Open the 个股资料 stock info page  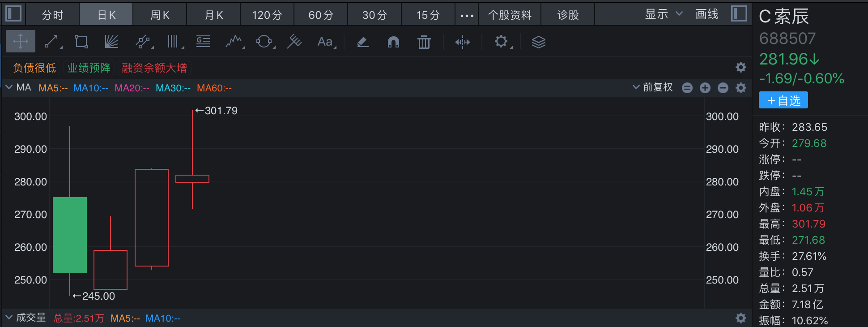pyautogui.click(x=510, y=15)
